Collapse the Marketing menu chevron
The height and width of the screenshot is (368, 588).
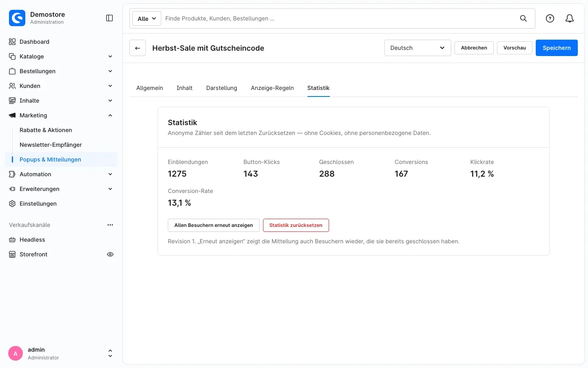pos(110,115)
